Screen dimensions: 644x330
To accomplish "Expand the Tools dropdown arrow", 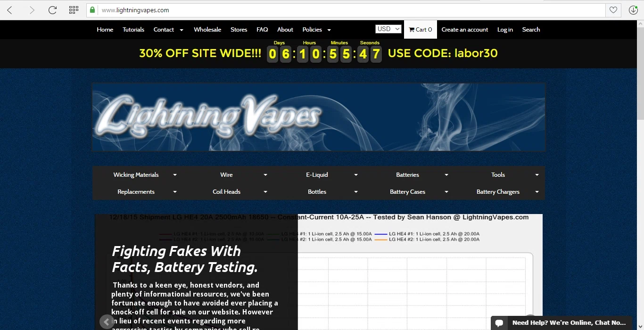I will point(537,175).
